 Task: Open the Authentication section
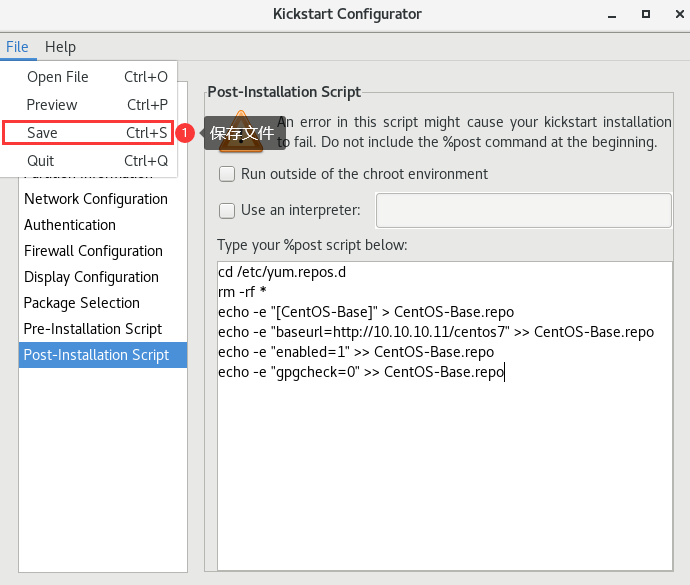[x=103, y=225]
